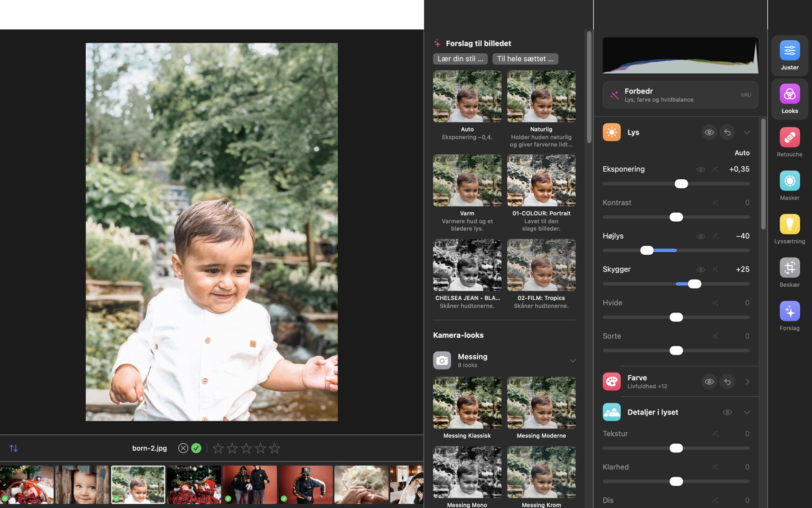Collapse the Detaljer i lyset section
Image resolution: width=812 pixels, height=508 pixels.
[747, 412]
